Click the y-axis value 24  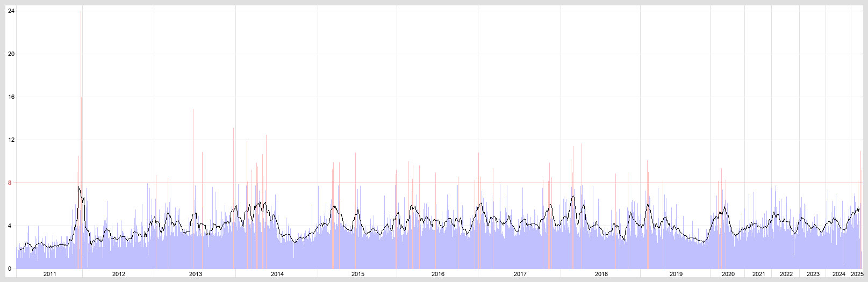click(x=11, y=11)
